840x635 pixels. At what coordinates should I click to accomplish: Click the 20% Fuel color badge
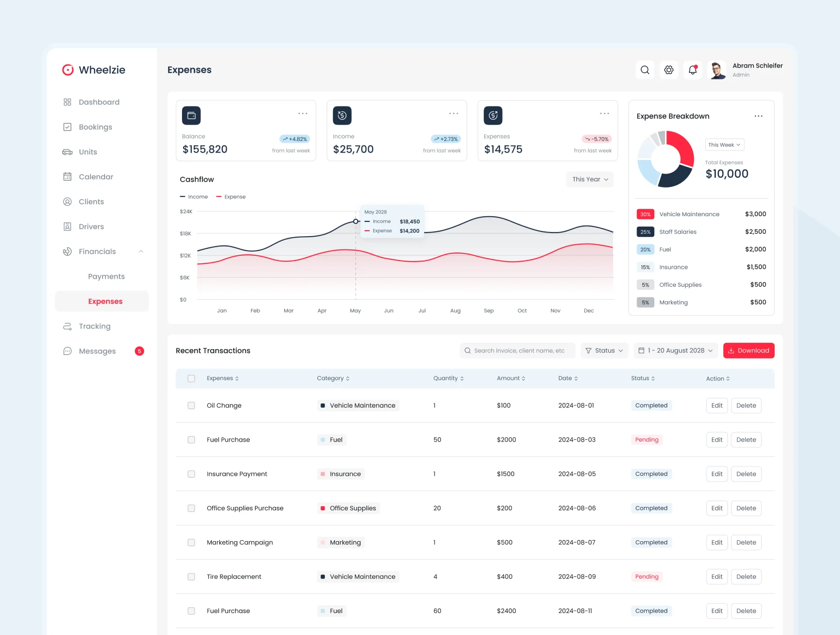645,250
